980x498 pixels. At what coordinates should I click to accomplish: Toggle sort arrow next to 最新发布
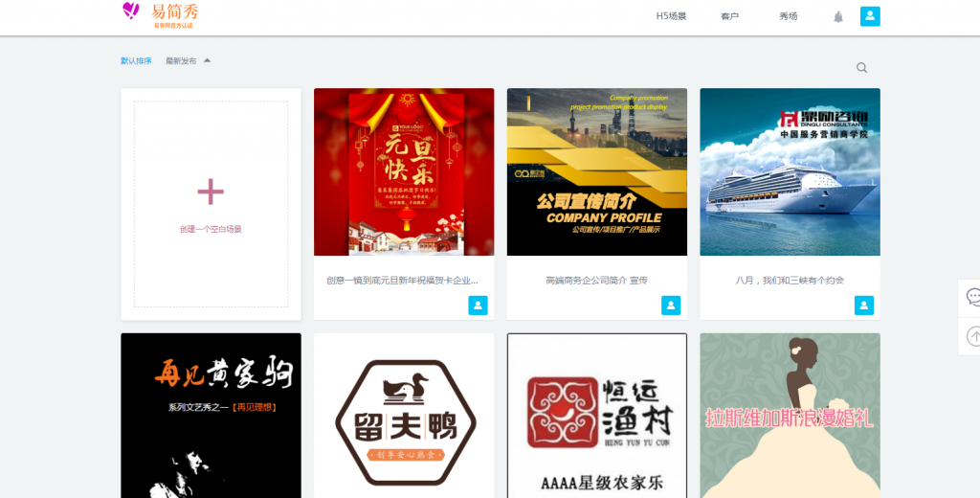tap(208, 60)
